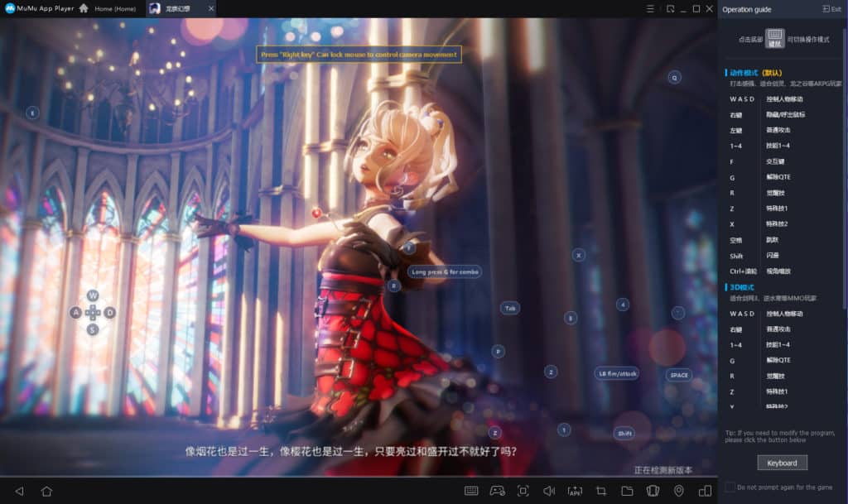Screen dimensions: 848x504
Task: Click the S key on movement pad
Action: point(93,329)
